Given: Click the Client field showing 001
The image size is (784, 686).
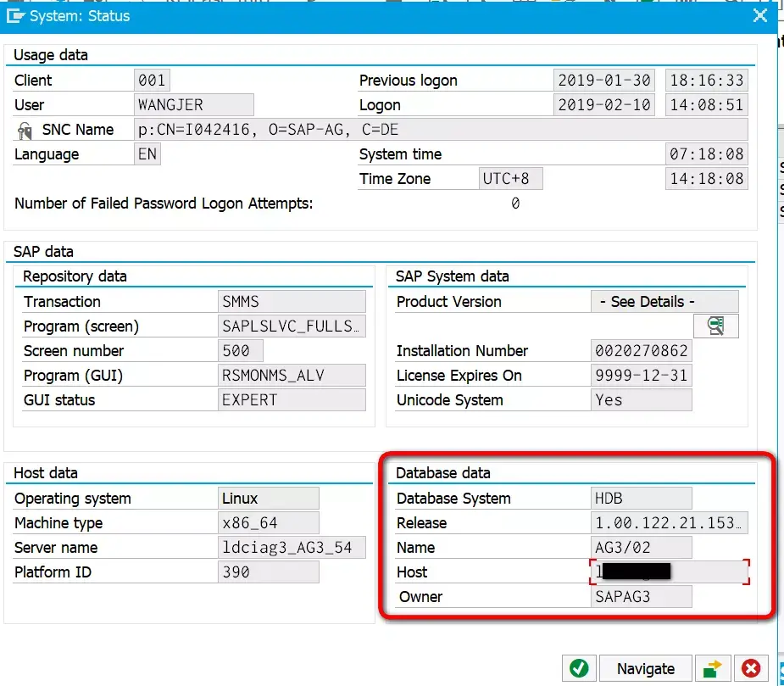Looking at the screenshot, I should [x=152, y=80].
